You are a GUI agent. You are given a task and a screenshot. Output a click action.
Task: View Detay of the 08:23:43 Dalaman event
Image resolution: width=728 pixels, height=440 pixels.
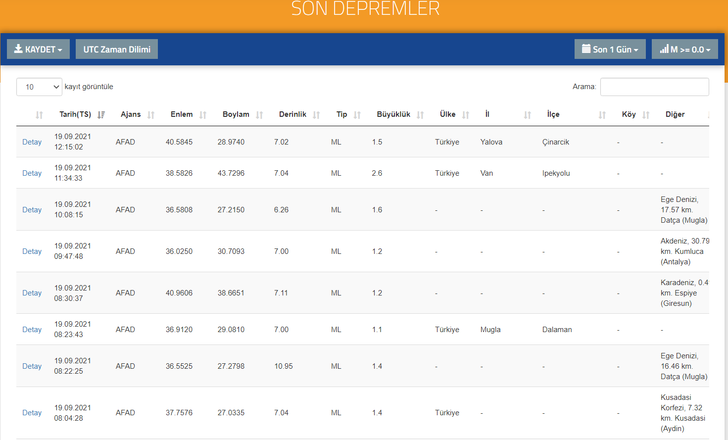click(32, 329)
